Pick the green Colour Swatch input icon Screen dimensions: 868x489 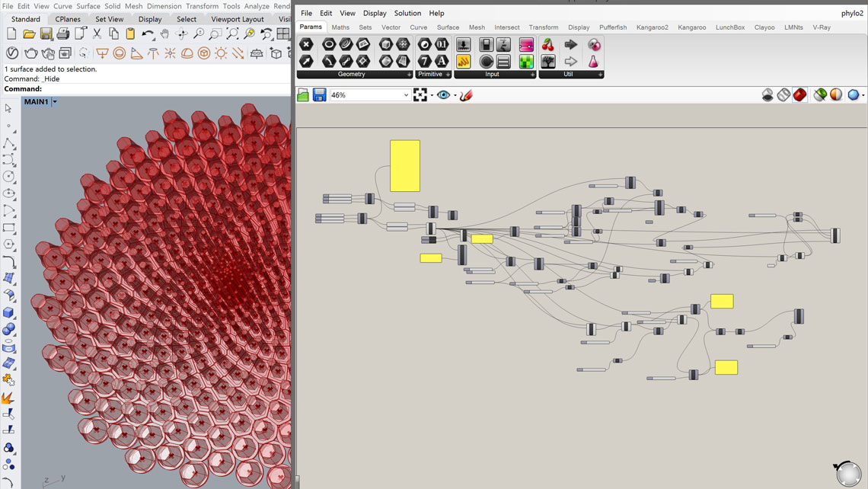(x=526, y=61)
